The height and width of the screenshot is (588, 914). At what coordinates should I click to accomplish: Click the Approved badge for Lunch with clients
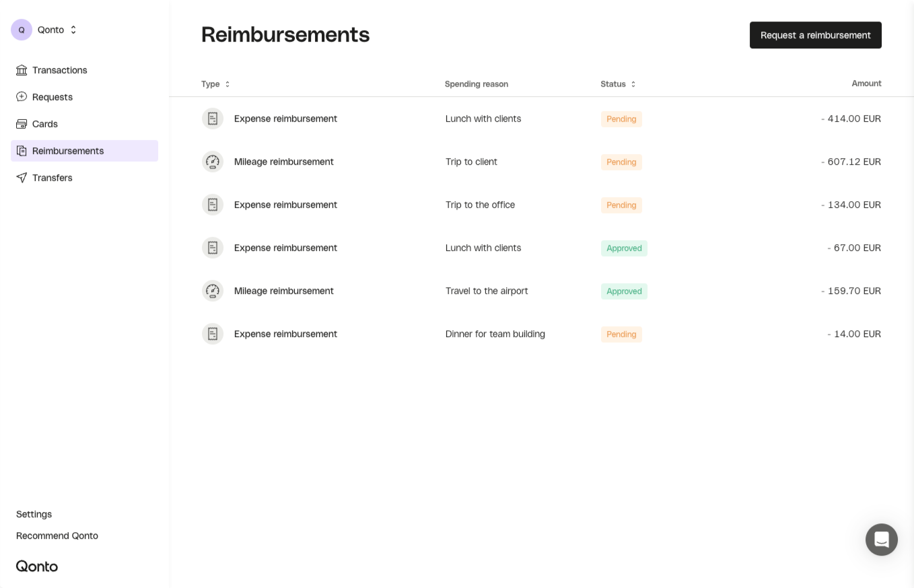pos(624,248)
